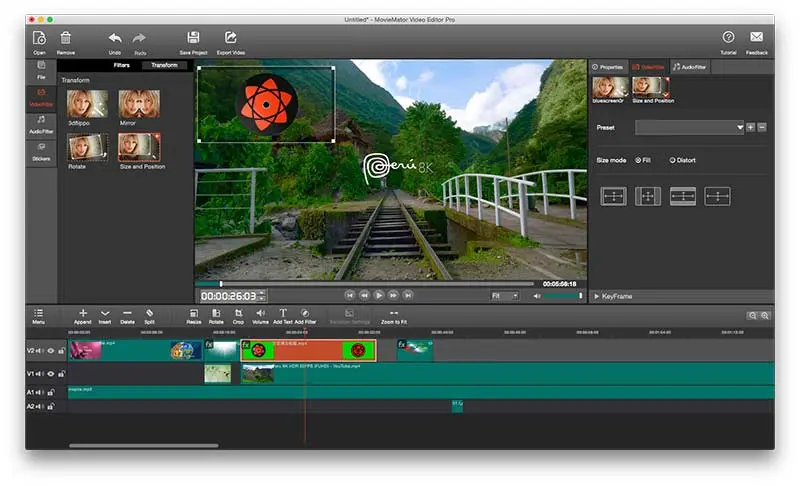Image resolution: width=800 pixels, height=486 pixels.
Task: Skip to end of preview
Action: (x=408, y=295)
